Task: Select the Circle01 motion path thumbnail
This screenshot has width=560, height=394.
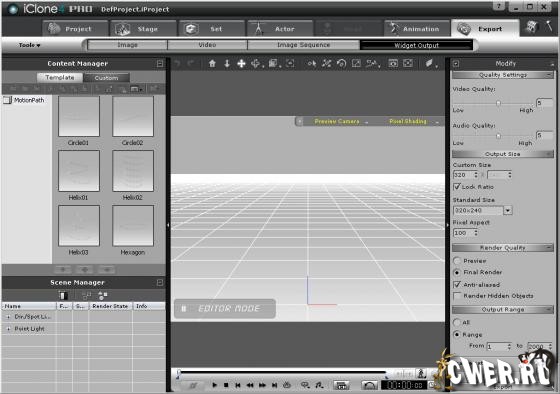Action: pos(79,116)
